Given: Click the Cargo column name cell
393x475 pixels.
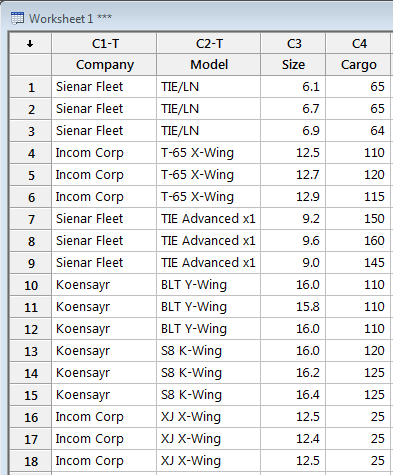Looking at the screenshot, I should pyautogui.click(x=358, y=65).
